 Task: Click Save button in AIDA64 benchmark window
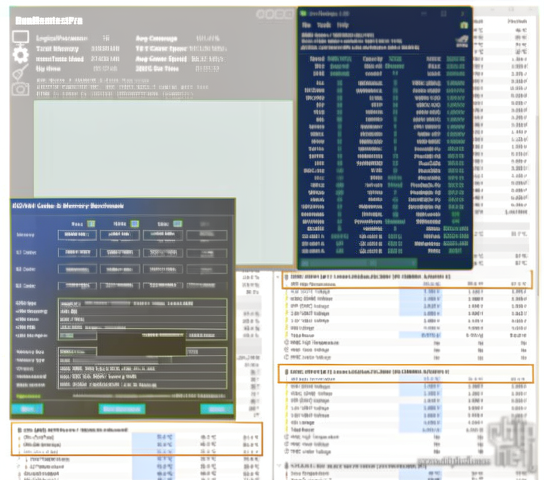tap(27, 409)
